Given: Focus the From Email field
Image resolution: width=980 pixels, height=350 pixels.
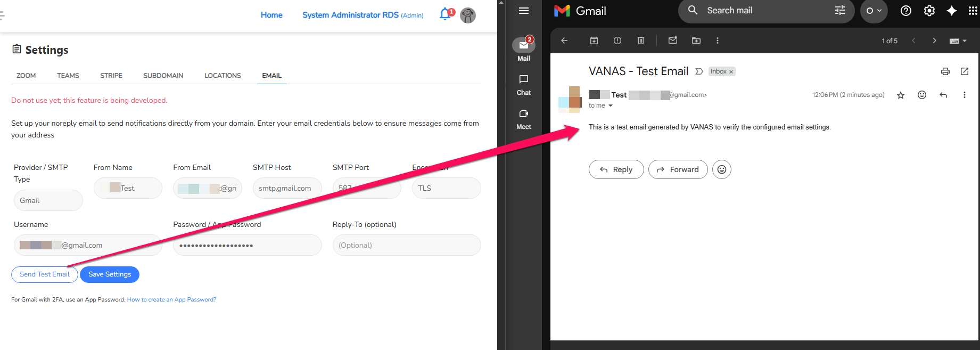Looking at the screenshot, I should coord(208,188).
